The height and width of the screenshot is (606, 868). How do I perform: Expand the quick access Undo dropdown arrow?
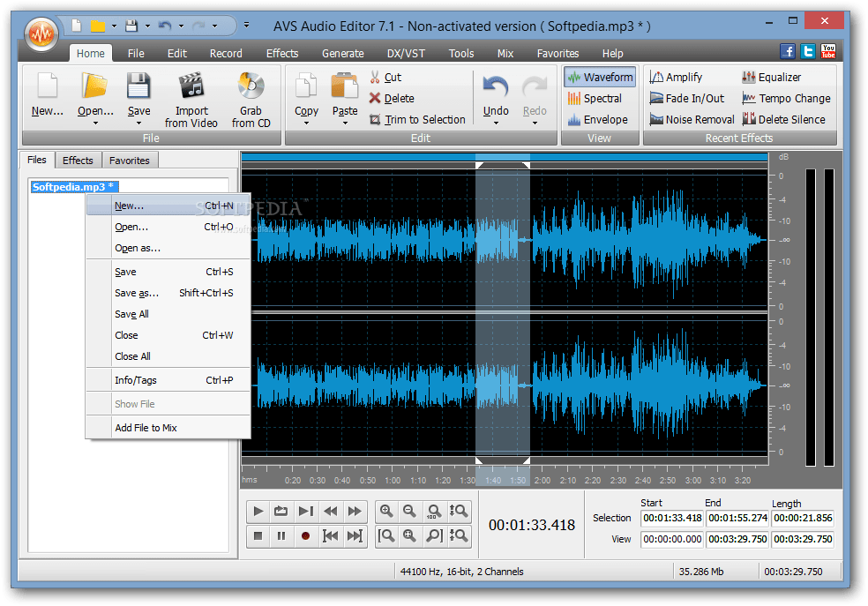click(x=181, y=26)
